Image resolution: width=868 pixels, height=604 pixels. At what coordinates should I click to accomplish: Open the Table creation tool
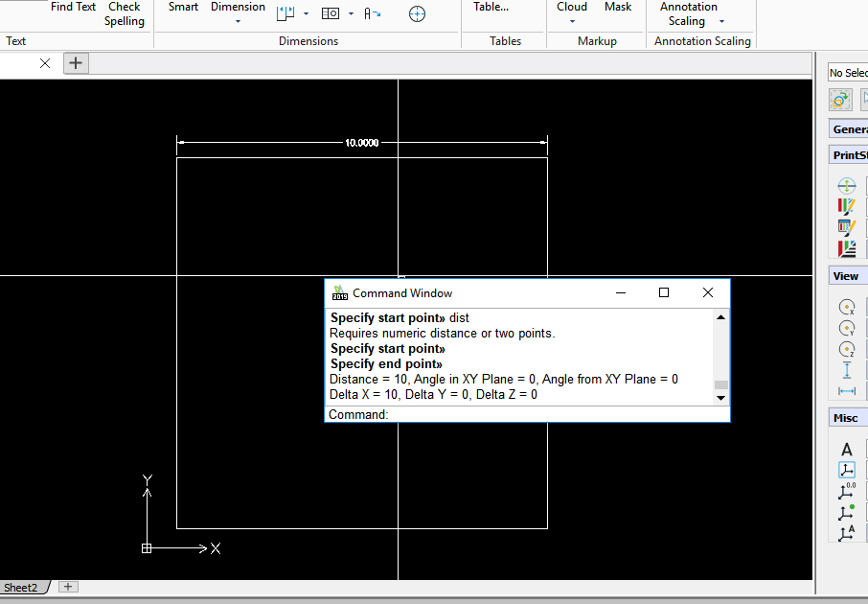490,7
